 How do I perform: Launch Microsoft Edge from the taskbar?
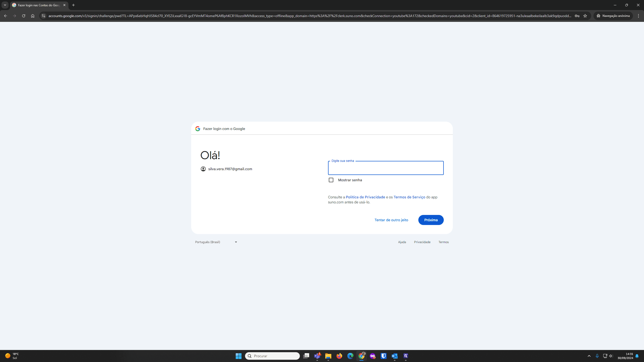[x=350, y=356]
